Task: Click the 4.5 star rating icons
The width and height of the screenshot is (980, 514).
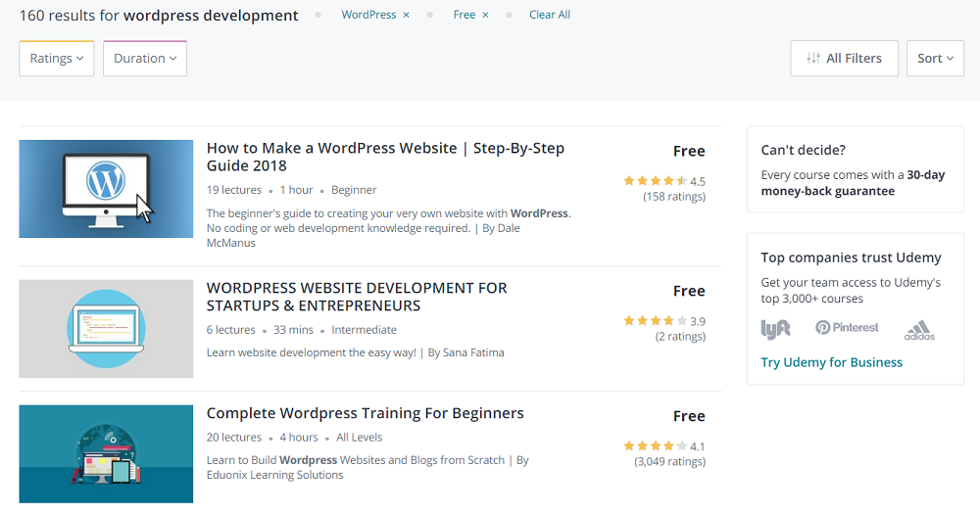Action: point(655,181)
